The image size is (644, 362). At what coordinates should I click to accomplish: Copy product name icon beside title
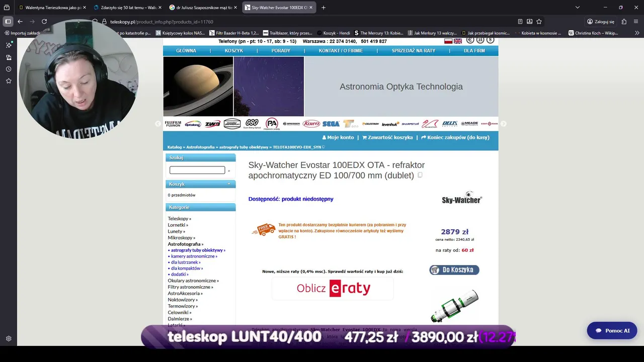point(420,175)
